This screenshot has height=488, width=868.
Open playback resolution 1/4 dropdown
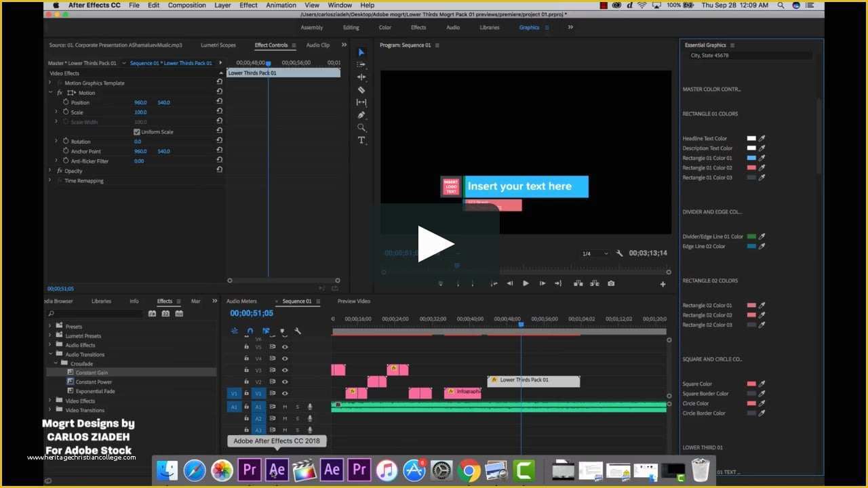pyautogui.click(x=595, y=253)
